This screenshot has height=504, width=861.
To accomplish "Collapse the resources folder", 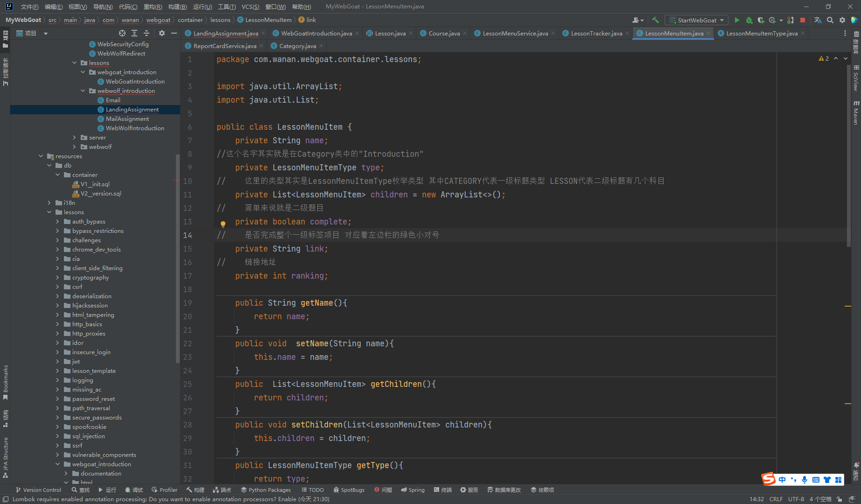I will [41, 156].
